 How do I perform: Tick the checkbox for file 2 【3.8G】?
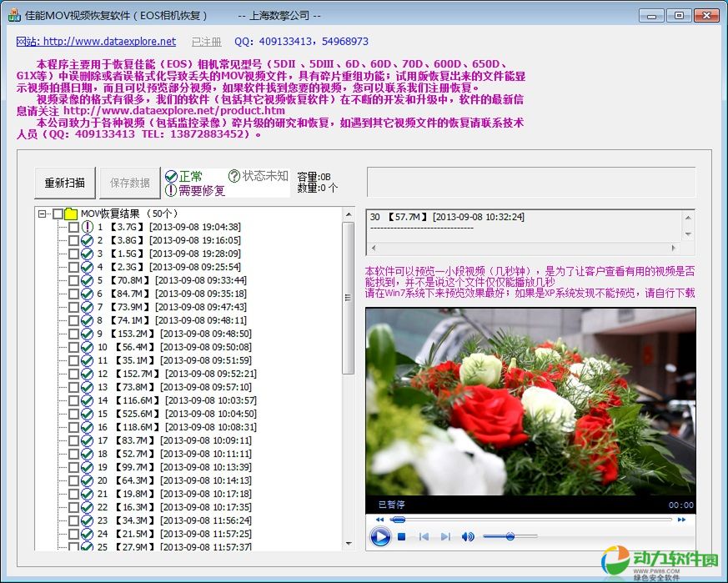click(73, 240)
